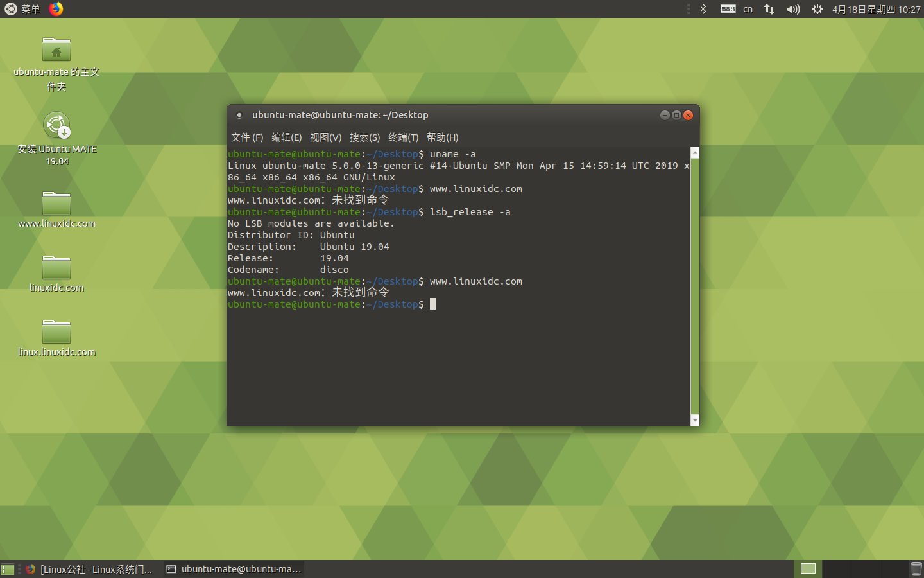Click the show desktop button in bottom panel
Viewport: 924px width, 578px height.
pos(8,569)
